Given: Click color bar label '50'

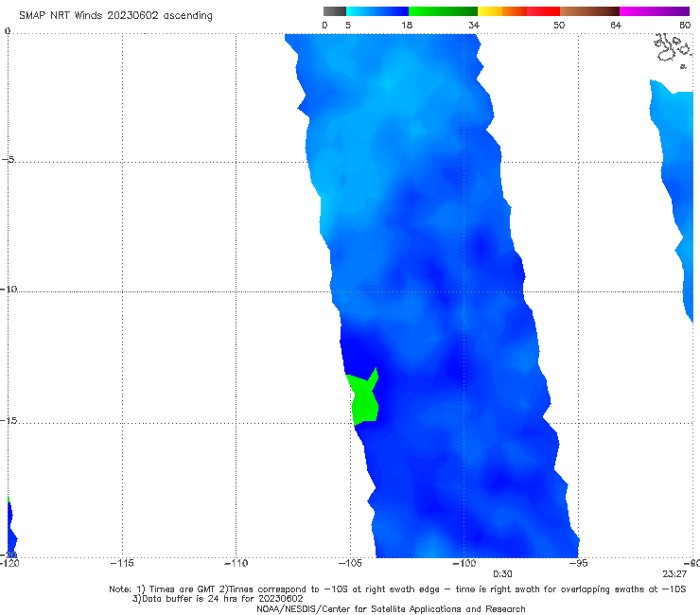Looking at the screenshot, I should 559,25.
